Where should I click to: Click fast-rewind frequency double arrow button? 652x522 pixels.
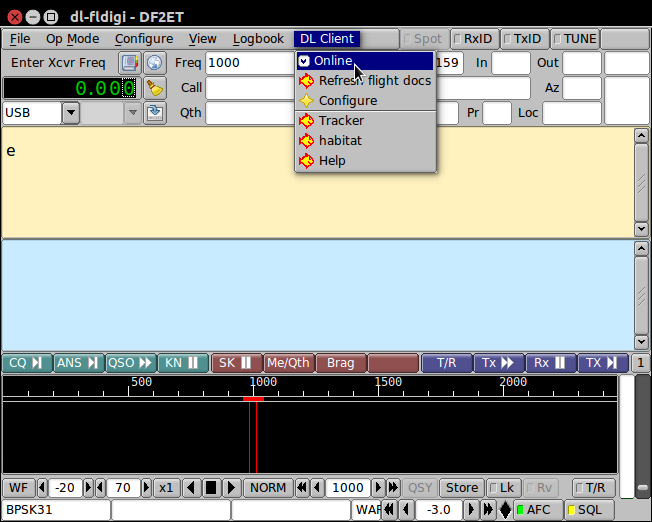pos(302,487)
